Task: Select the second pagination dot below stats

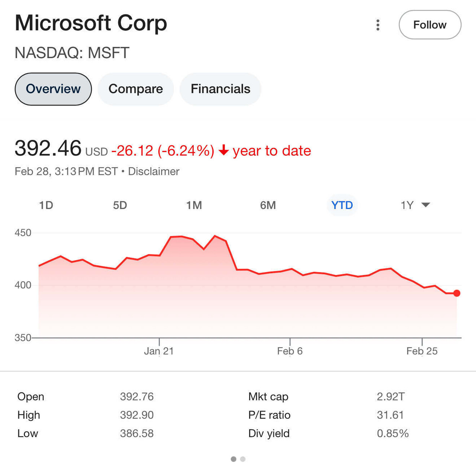Action: [244, 459]
